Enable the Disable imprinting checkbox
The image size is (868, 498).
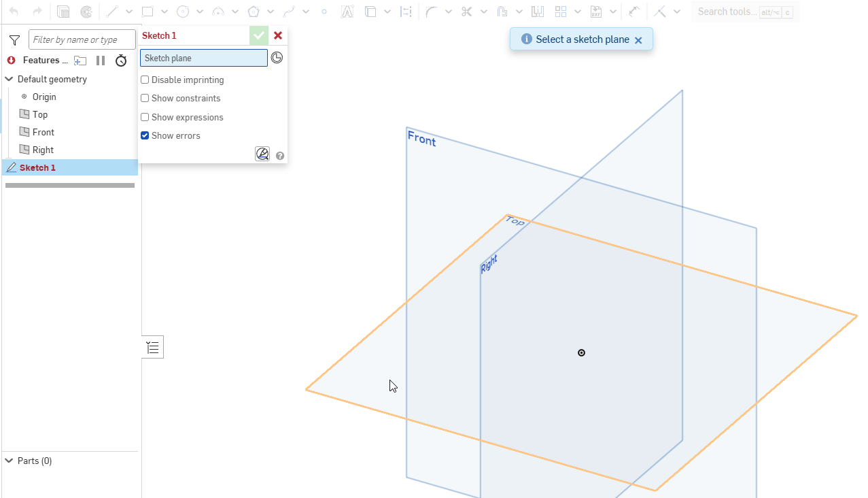click(145, 80)
